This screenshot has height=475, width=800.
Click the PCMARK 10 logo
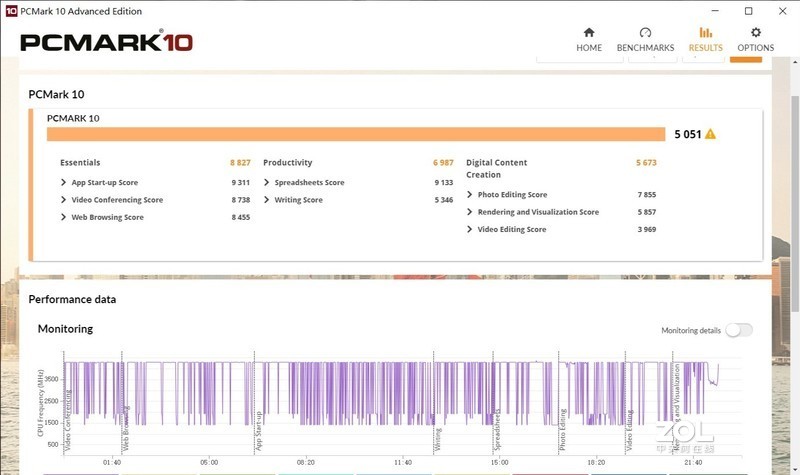coord(107,41)
